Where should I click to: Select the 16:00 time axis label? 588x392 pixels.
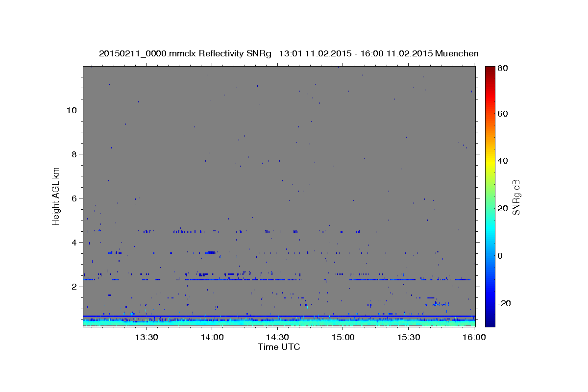pyautogui.click(x=474, y=337)
